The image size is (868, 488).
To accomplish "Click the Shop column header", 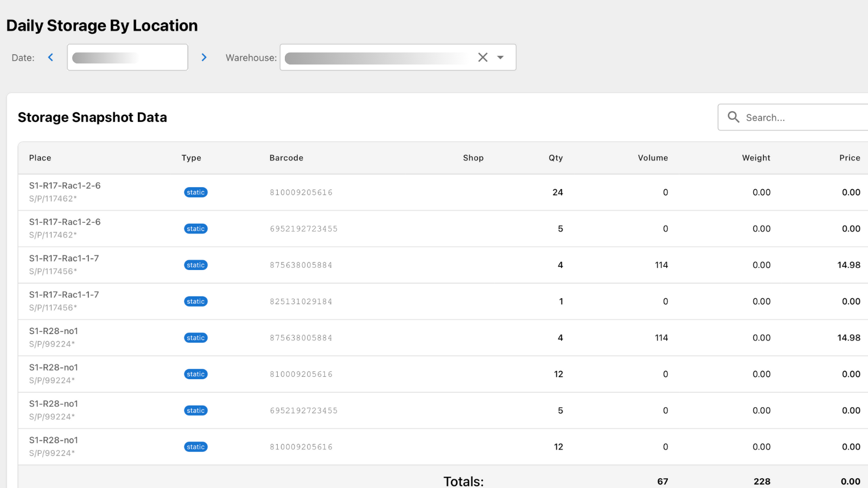I will tap(473, 158).
